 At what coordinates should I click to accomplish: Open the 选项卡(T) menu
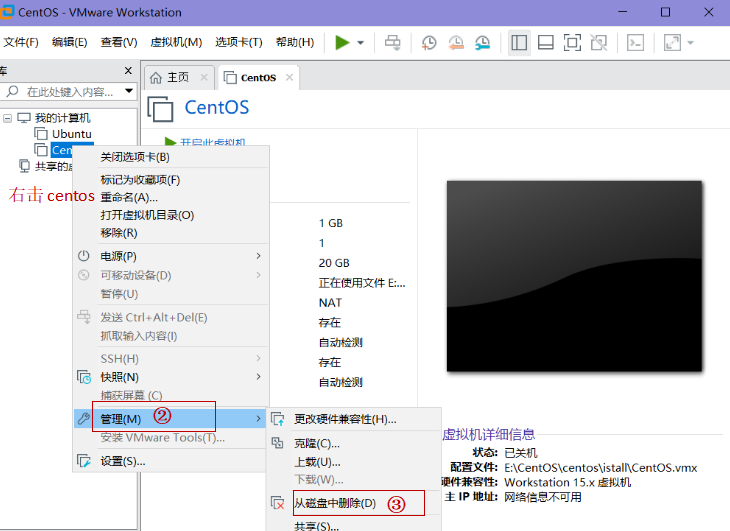pos(239,42)
